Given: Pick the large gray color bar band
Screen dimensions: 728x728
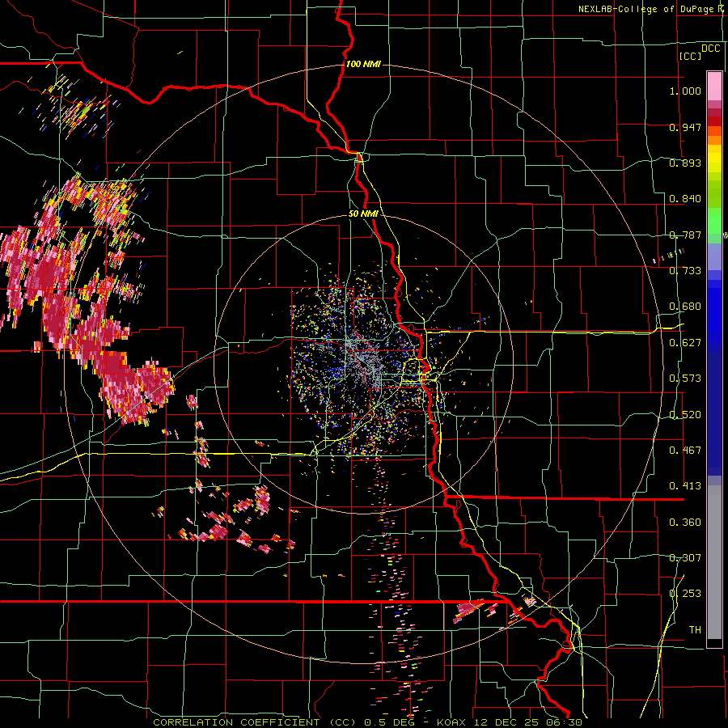Looking at the screenshot, I should [x=714, y=562].
